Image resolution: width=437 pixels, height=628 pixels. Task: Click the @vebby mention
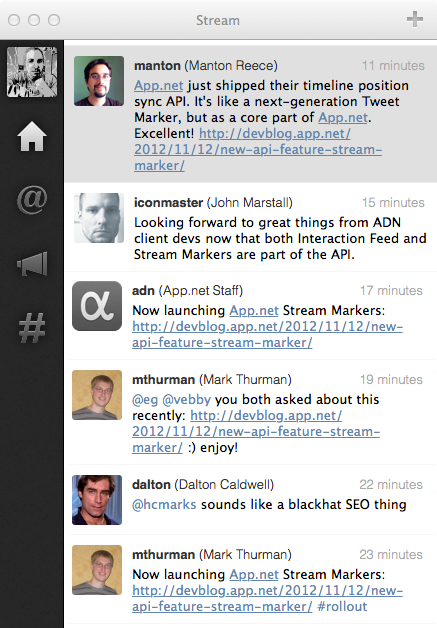[x=186, y=399]
